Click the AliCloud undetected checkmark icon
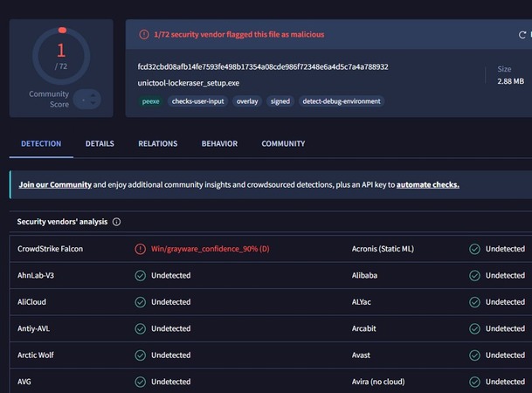Viewport: 532px width, 393px height. pos(140,302)
